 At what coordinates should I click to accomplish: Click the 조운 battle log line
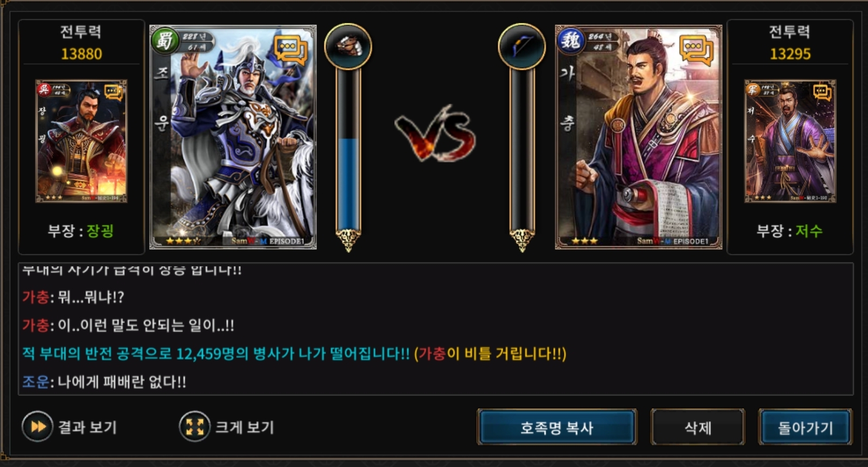point(104,382)
